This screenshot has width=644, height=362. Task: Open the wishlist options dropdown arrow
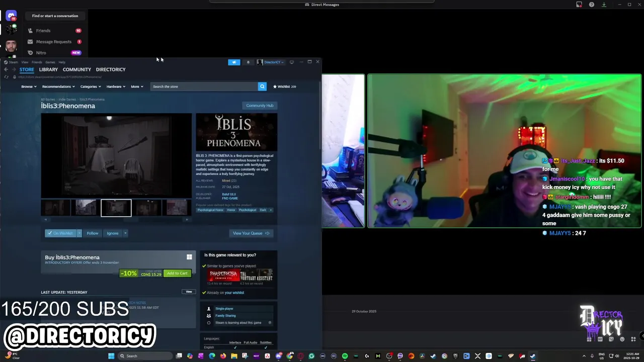79,233
